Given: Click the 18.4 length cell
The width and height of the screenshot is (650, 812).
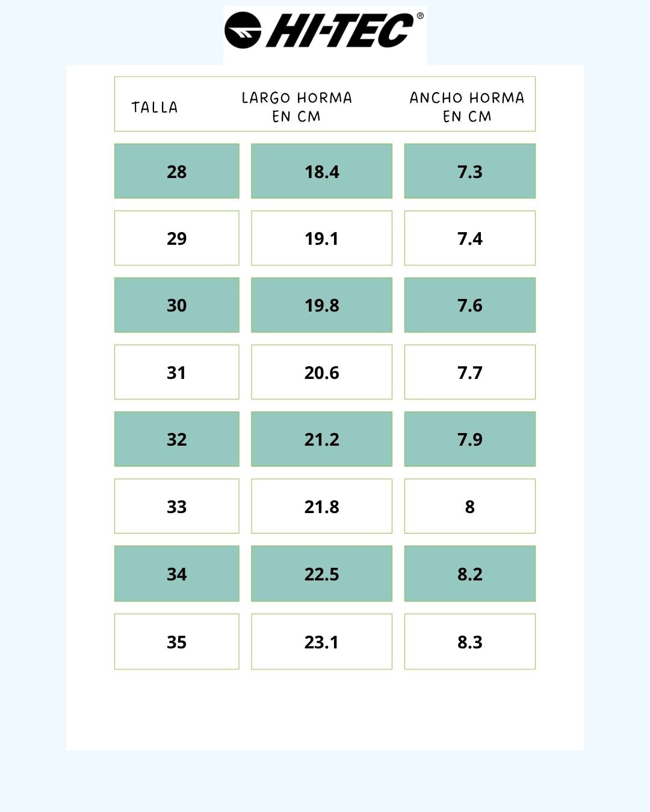Looking at the screenshot, I should tap(321, 171).
